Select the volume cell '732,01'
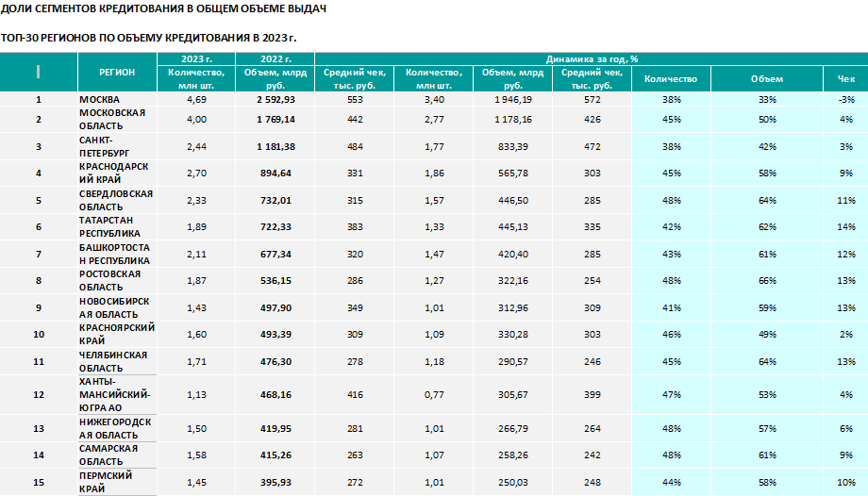 275,201
